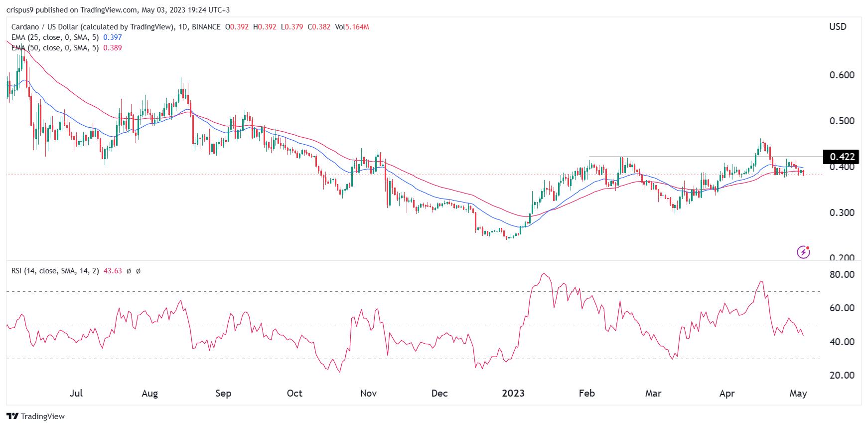
Task: Click the TradingView logo at bottom
Action: (x=36, y=416)
